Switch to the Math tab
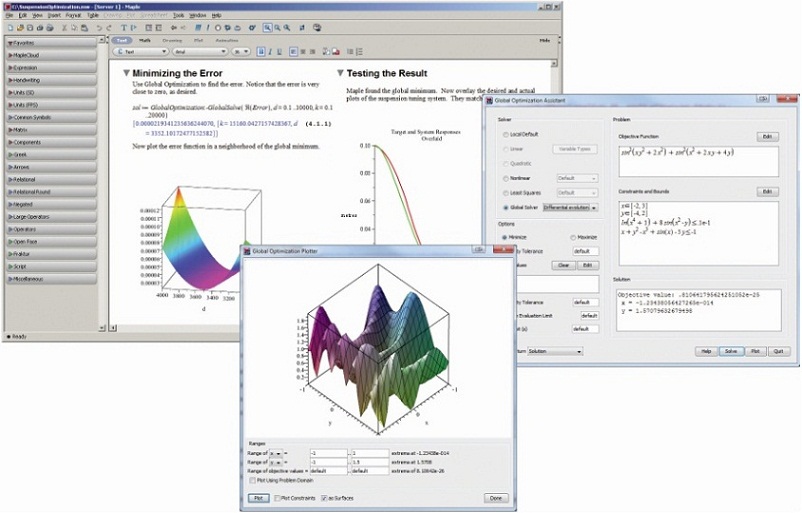The width and height of the screenshot is (802, 513). tap(145, 40)
